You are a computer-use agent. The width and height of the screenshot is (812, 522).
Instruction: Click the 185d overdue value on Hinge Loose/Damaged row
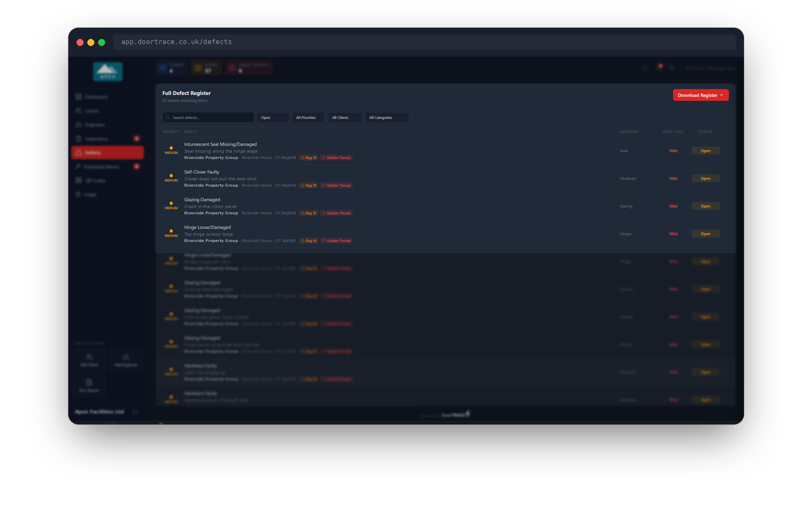[x=673, y=234]
